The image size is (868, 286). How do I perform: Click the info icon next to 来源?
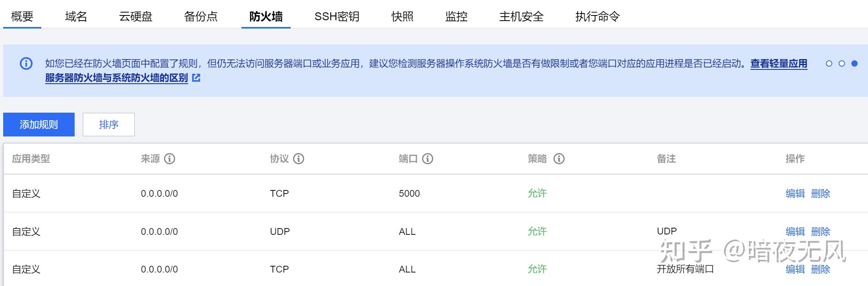170,159
